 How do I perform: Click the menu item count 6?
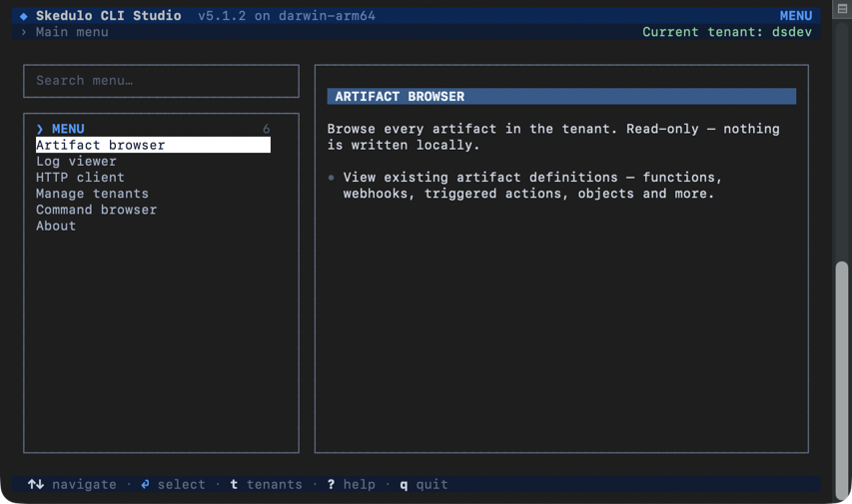[267, 130]
